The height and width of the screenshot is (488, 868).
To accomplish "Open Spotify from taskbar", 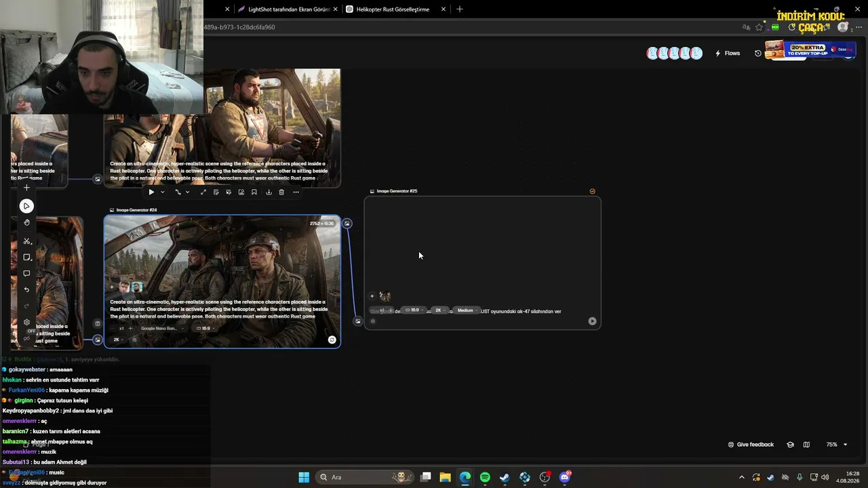I will coord(485,477).
